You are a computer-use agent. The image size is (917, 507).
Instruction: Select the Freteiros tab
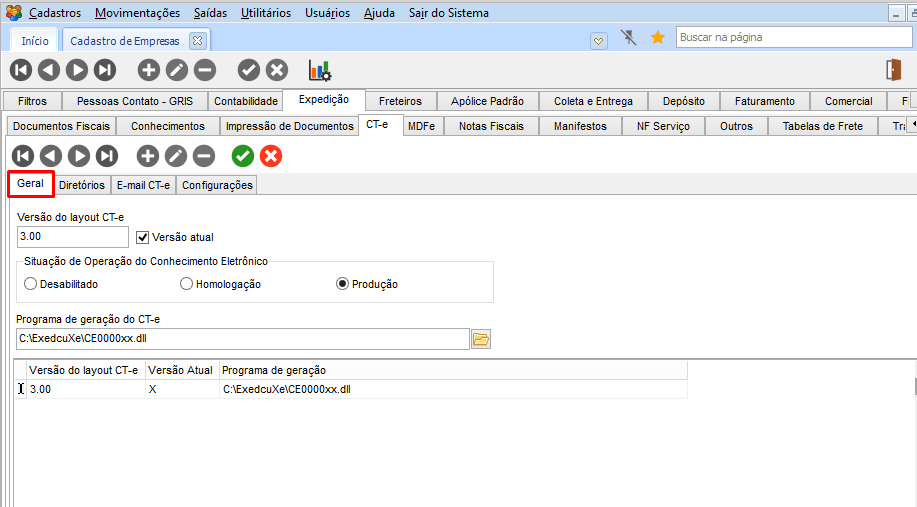[400, 101]
